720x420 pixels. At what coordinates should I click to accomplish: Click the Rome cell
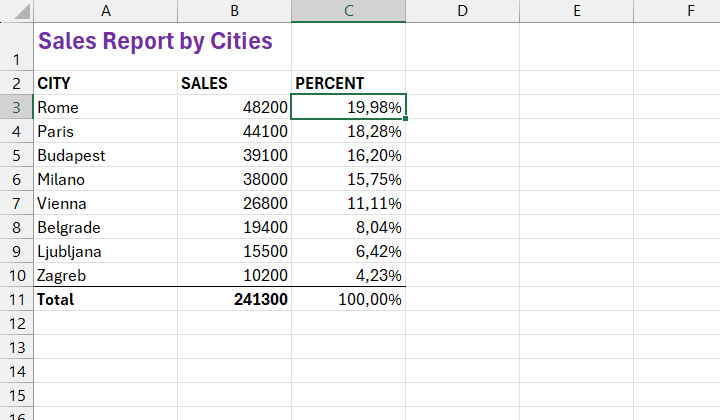[106, 107]
